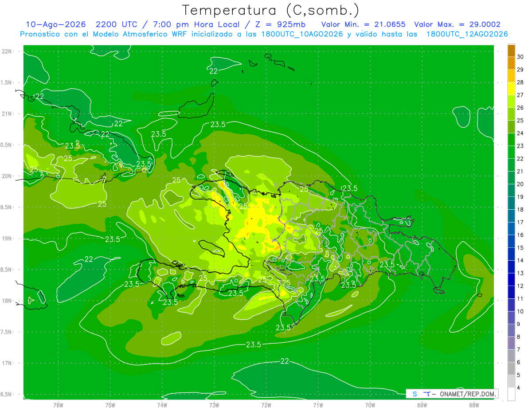The height and width of the screenshot is (411, 532).
Task: Click the '68W' longitude axis label
Action: point(473,405)
